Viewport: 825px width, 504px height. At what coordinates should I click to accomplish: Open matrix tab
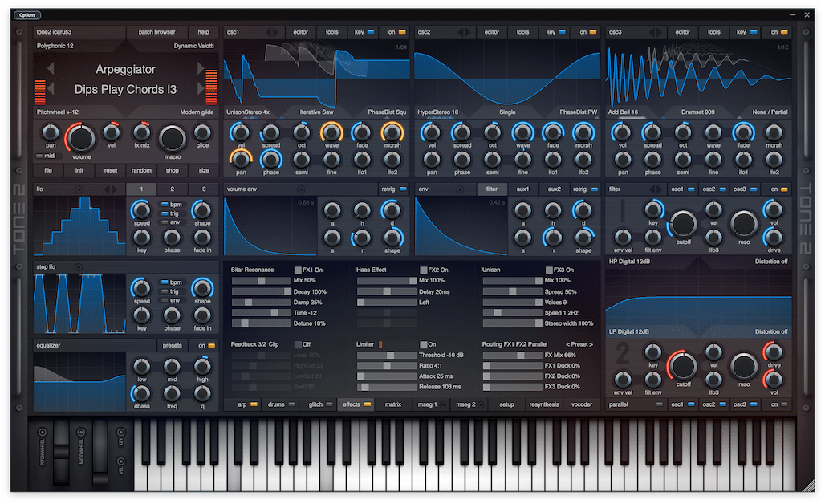point(393,404)
